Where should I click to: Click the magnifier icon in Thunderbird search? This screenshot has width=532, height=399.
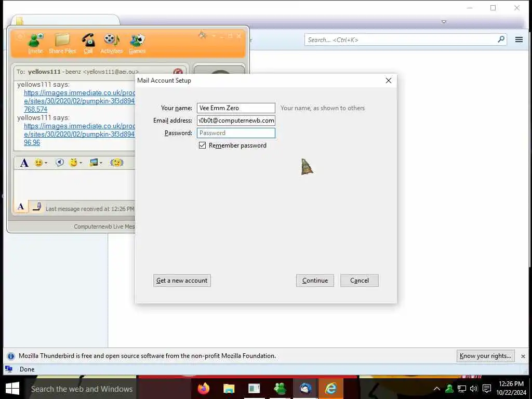click(x=501, y=39)
